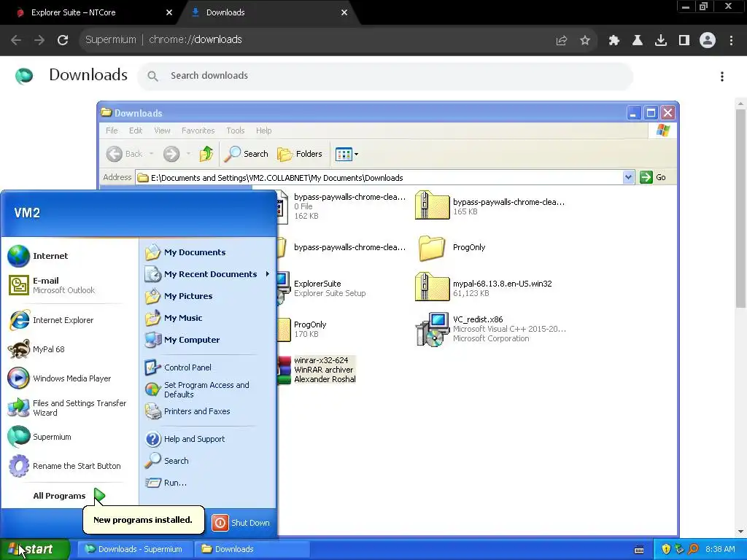The width and height of the screenshot is (747, 560).
Task: Open Downloads page more actions menu
Action: (x=722, y=76)
